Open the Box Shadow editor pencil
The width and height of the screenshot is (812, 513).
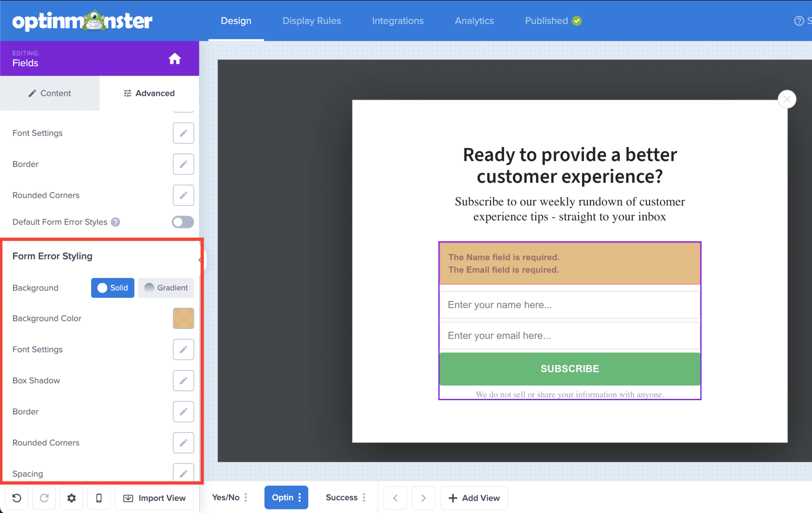[183, 380]
